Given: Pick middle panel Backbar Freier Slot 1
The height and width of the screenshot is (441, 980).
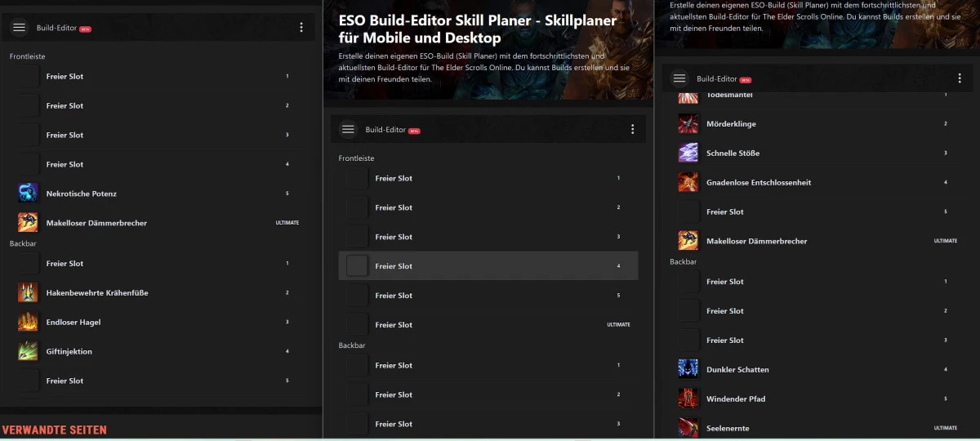Looking at the screenshot, I should [x=488, y=365].
